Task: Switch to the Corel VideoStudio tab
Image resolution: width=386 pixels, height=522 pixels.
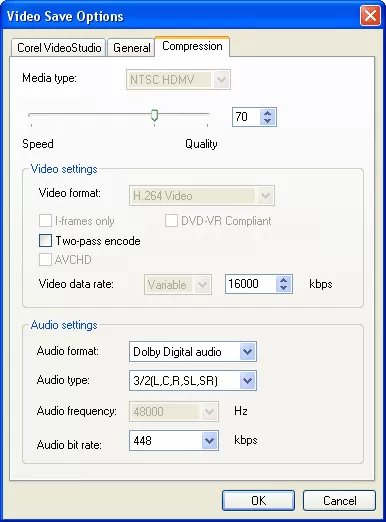Action: pyautogui.click(x=59, y=48)
